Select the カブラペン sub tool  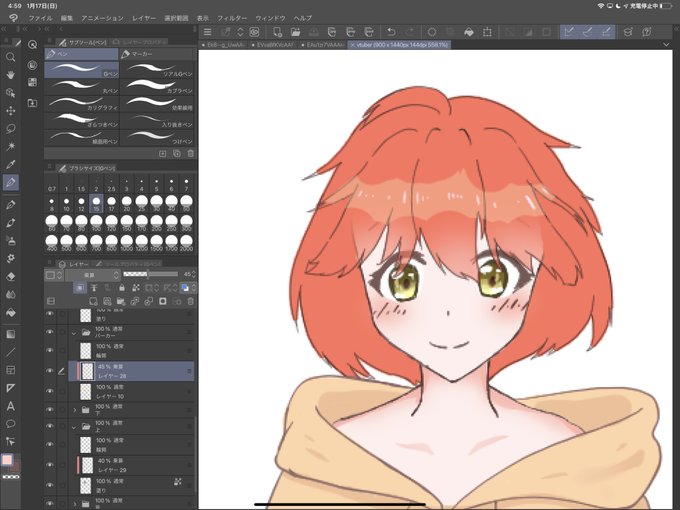tap(157, 86)
